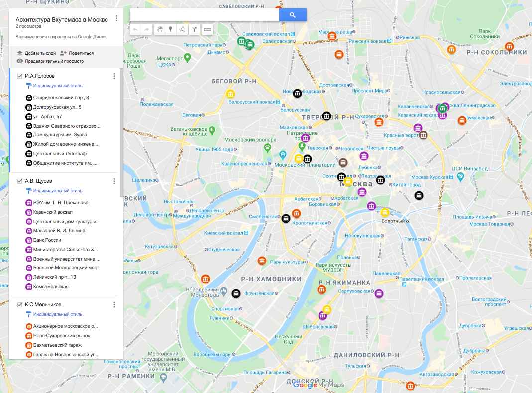Image resolution: width=532 pixels, height=393 pixels.
Task: Click the blue search button
Action: pos(293,15)
